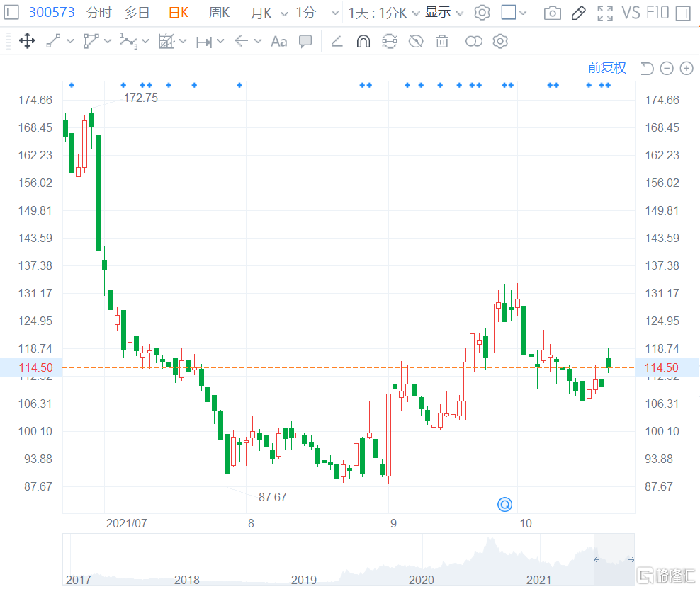Open the layout square icon
The width and height of the screenshot is (700, 589).
coord(509,12)
